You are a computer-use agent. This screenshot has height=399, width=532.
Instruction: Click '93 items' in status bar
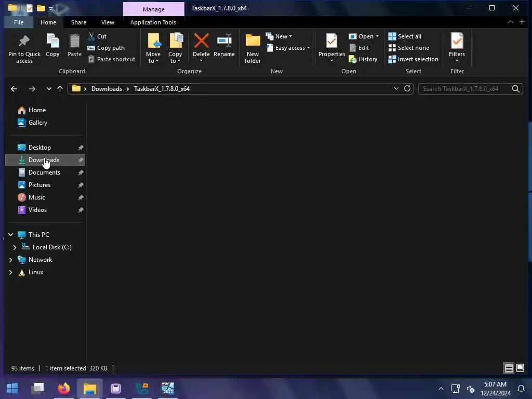pyautogui.click(x=22, y=368)
